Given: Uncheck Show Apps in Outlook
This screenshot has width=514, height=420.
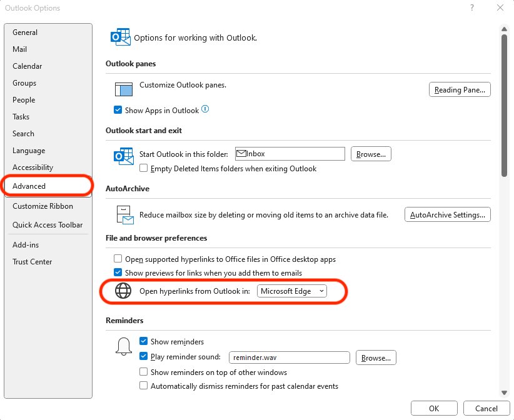Looking at the screenshot, I should (118, 110).
